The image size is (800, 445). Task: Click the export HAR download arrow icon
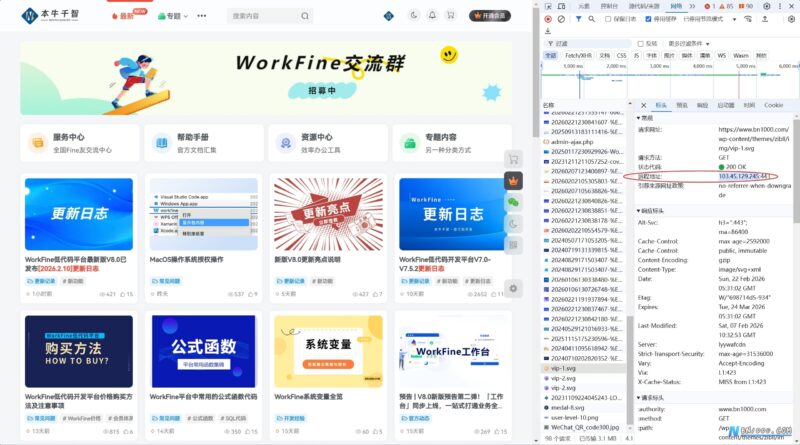pos(548,31)
